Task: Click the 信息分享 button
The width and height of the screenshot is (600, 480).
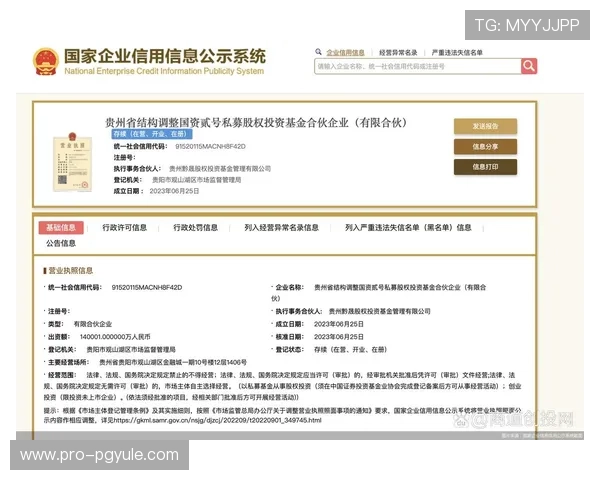Action: point(485,147)
